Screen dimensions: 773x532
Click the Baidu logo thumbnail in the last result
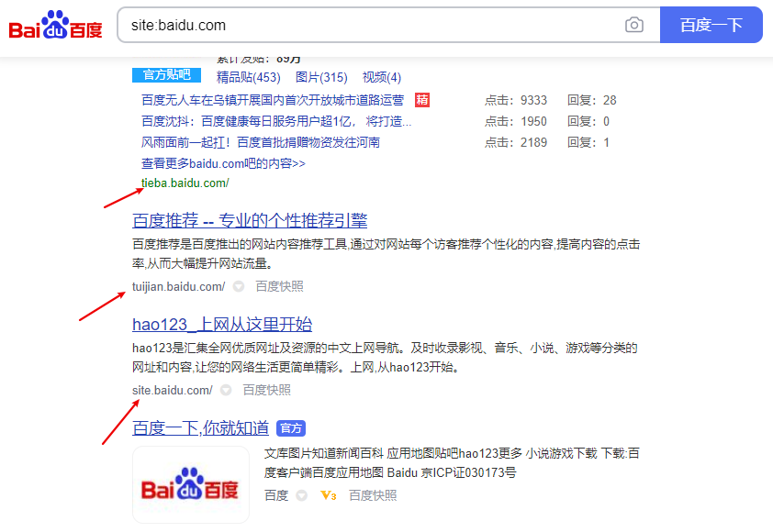tap(191, 485)
